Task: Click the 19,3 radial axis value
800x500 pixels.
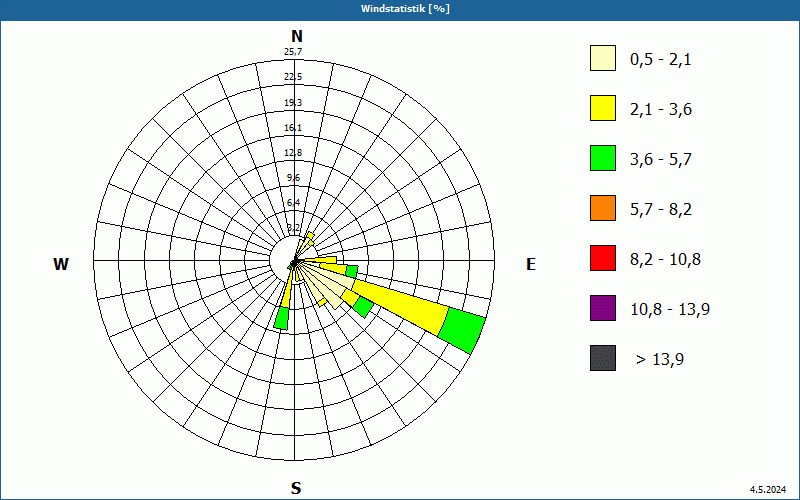Action: point(293,103)
